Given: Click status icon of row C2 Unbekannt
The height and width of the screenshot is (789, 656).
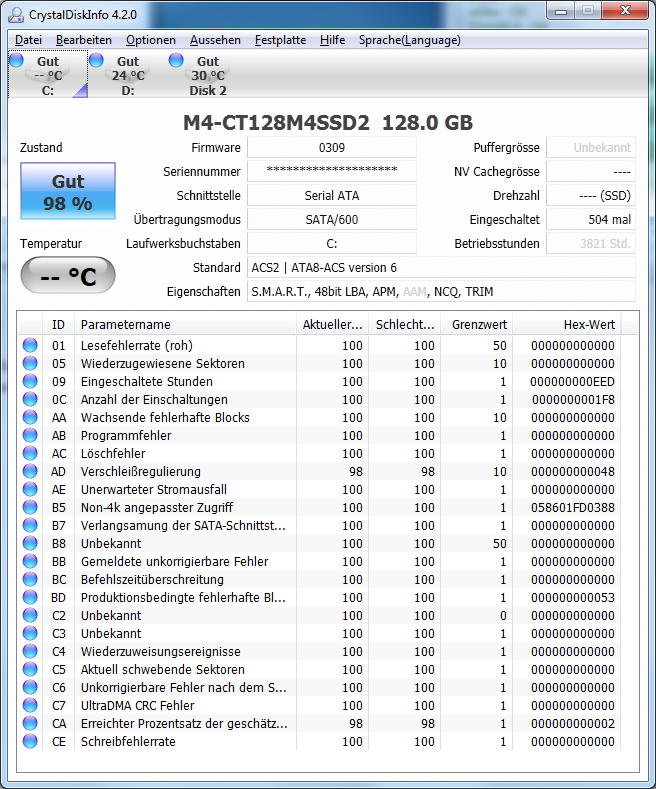Looking at the screenshot, I should 30,615.
